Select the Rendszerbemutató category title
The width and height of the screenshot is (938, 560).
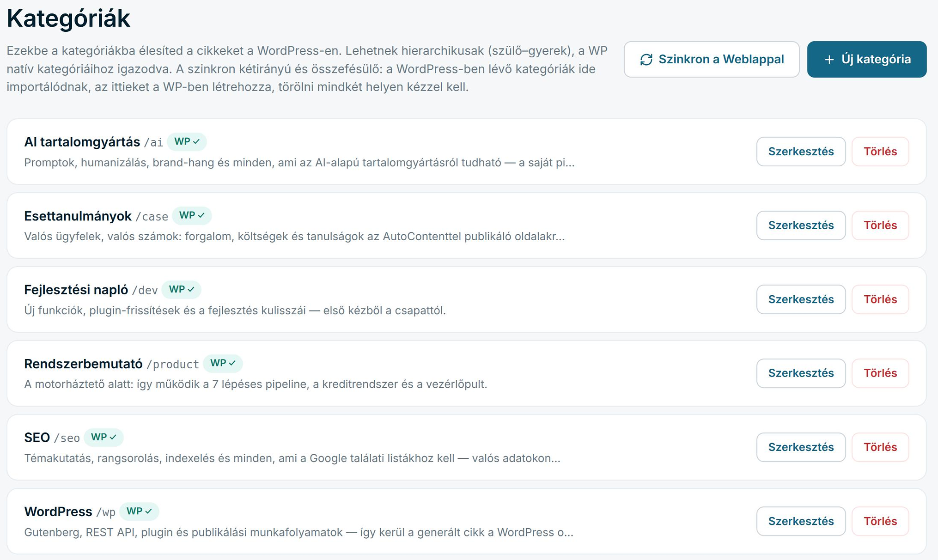[x=83, y=364]
